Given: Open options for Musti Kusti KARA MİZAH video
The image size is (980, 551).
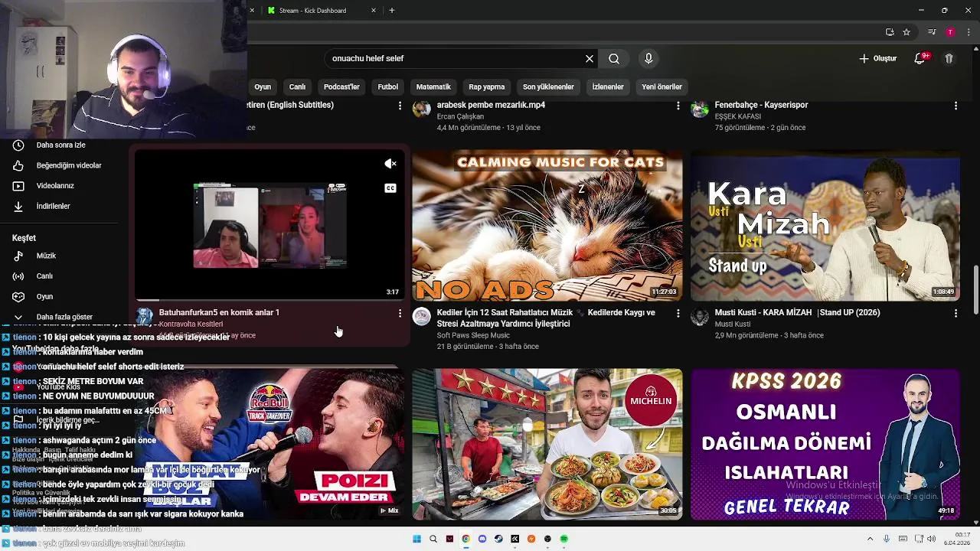Looking at the screenshot, I should [x=955, y=313].
